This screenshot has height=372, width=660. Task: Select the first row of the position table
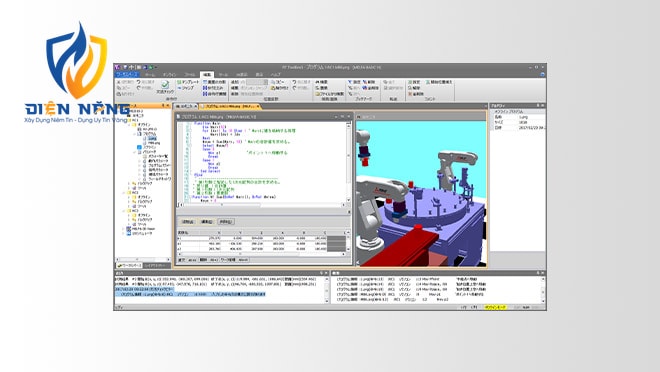[261, 238]
